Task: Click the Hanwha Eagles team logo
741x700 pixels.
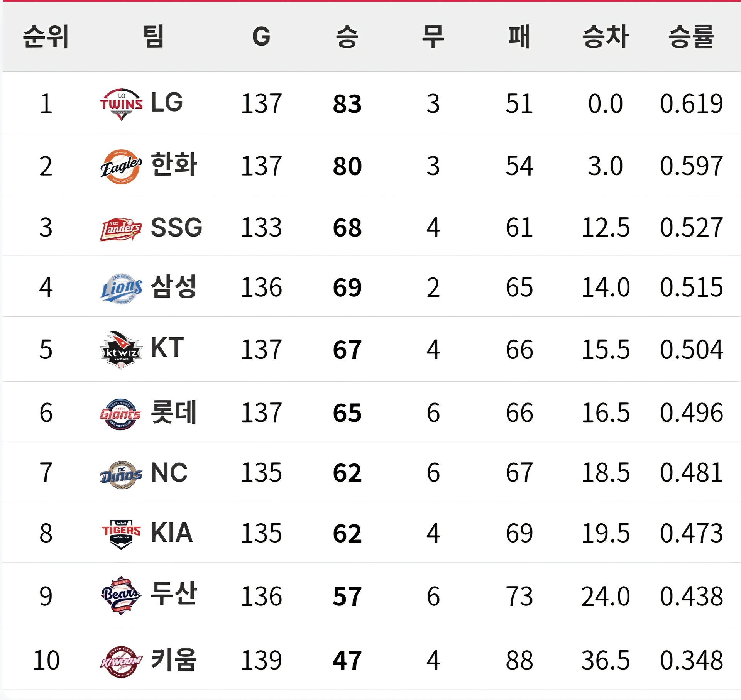Action: click(121, 166)
